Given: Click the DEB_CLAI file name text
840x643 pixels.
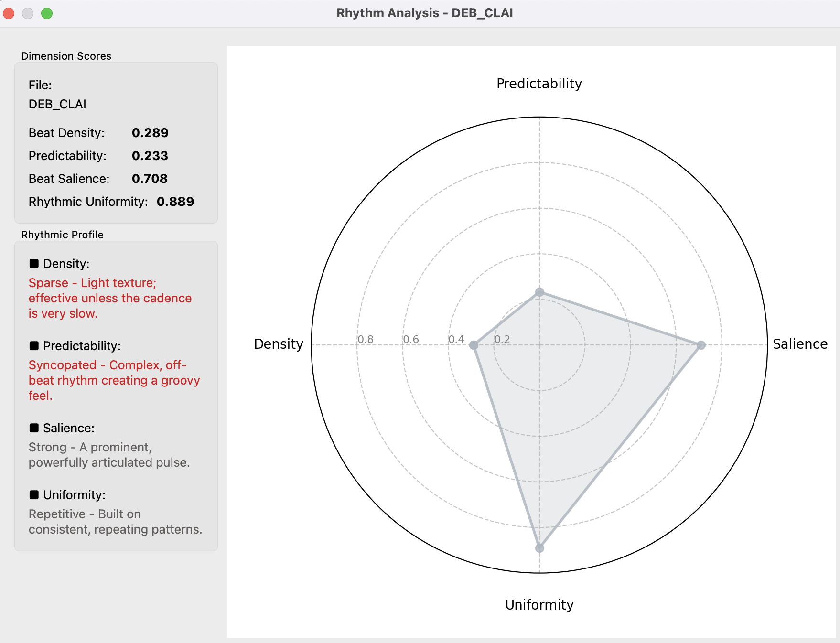Looking at the screenshot, I should coord(57,104).
